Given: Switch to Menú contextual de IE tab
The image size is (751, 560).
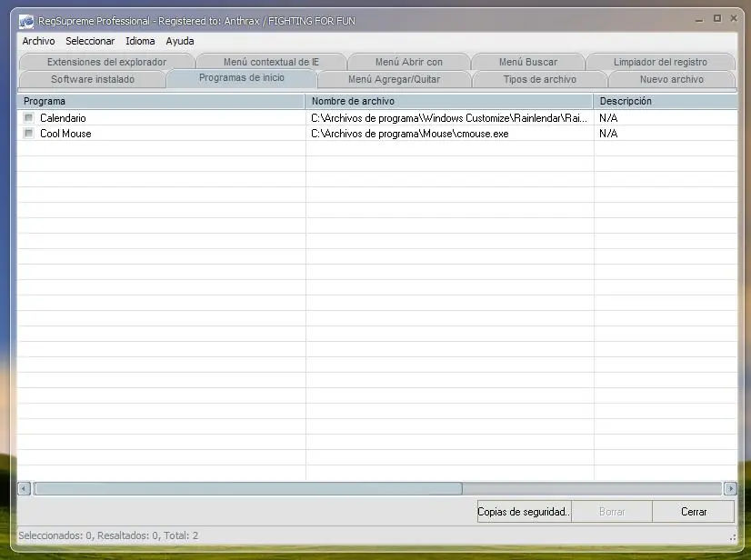Looking at the screenshot, I should point(271,62).
